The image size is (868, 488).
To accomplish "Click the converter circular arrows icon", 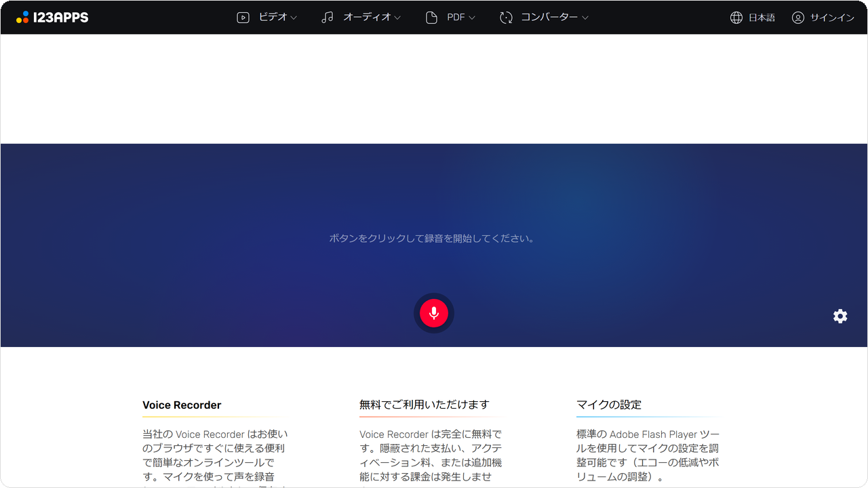I will point(506,18).
